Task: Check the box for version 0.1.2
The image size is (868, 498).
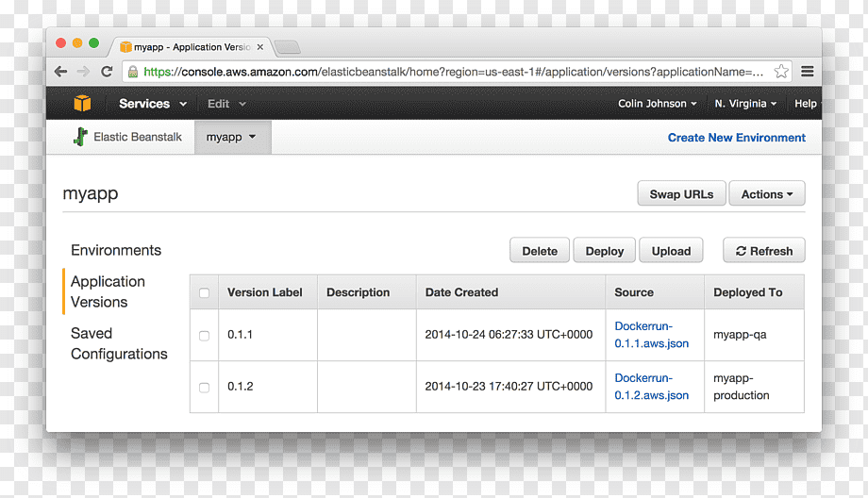Action: coord(205,388)
